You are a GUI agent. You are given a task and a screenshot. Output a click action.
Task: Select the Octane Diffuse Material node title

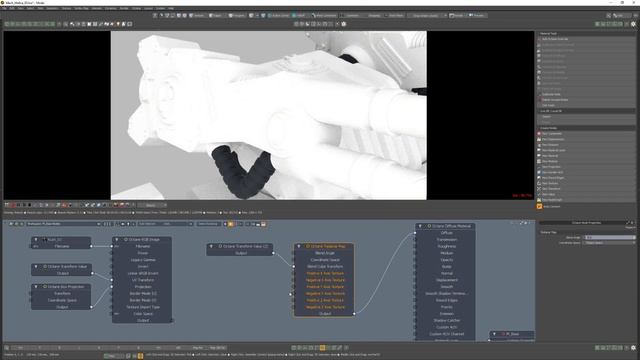tap(451, 226)
